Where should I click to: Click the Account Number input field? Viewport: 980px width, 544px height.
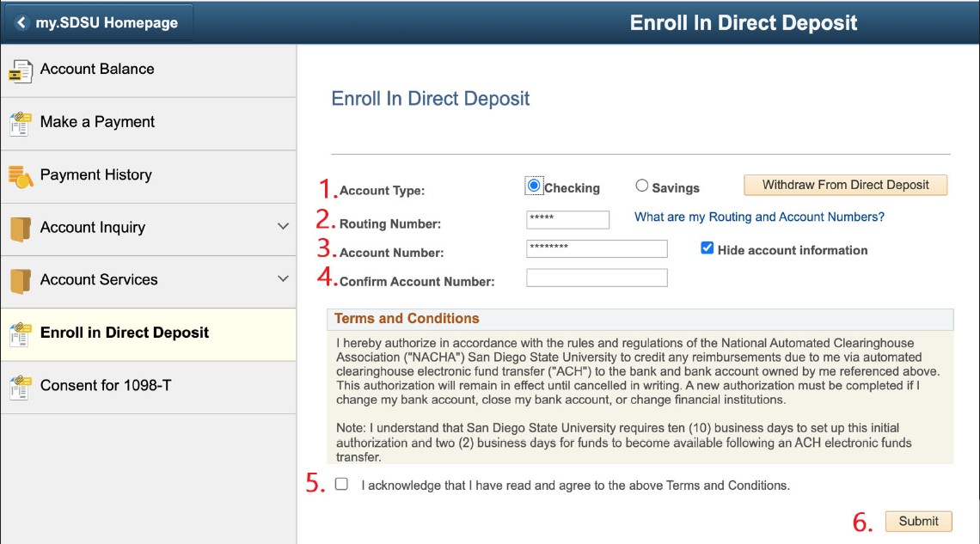click(597, 248)
